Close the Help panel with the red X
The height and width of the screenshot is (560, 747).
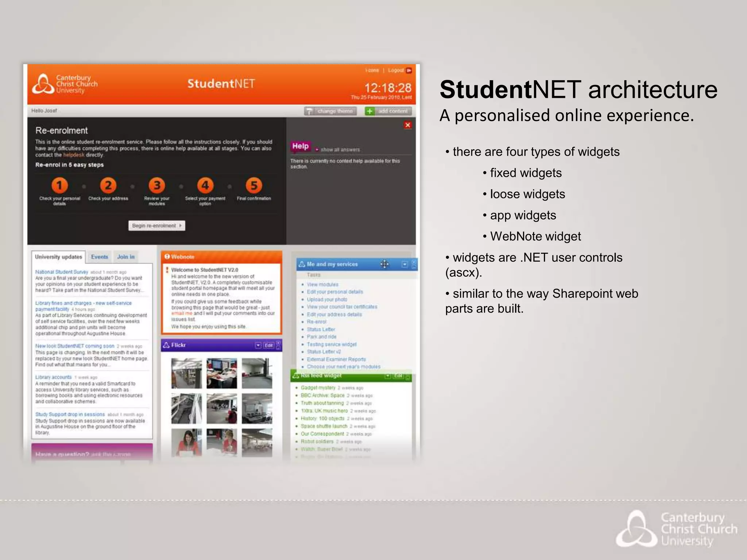[x=408, y=125]
